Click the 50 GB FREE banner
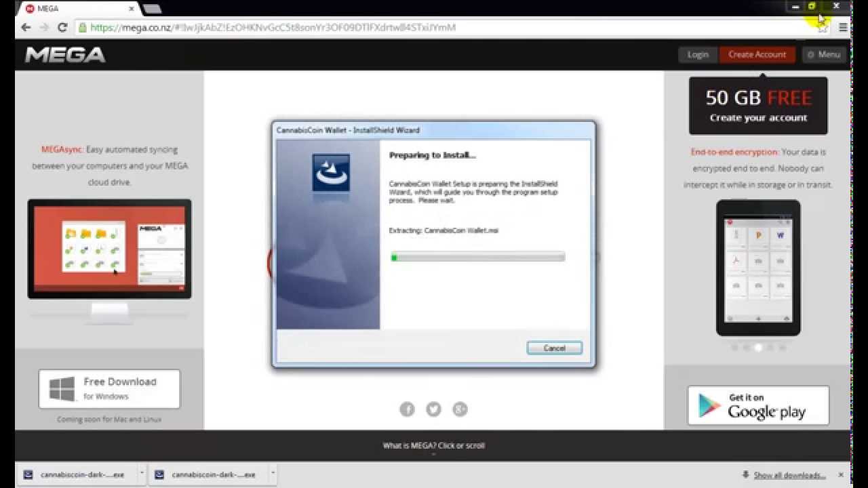The width and height of the screenshot is (868, 488). coord(758,106)
